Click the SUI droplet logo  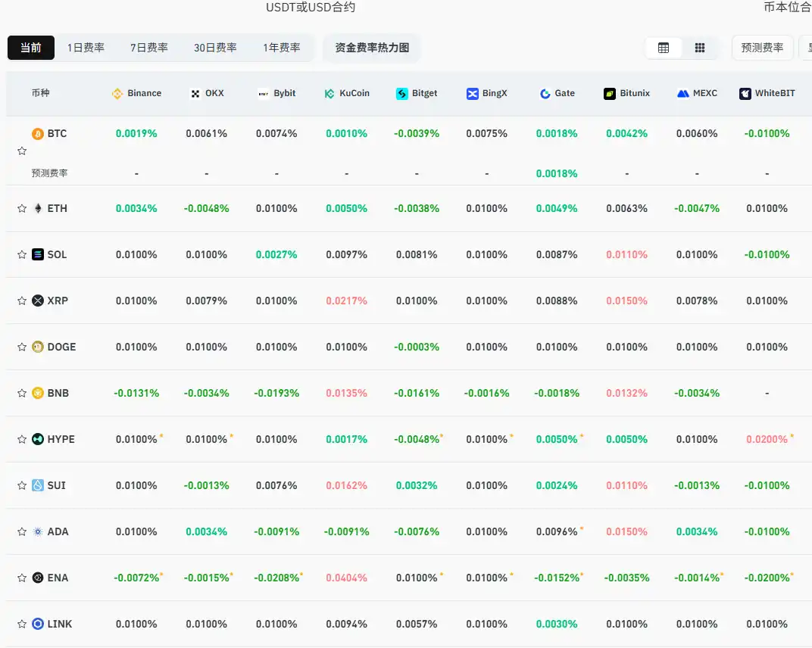pos(38,485)
